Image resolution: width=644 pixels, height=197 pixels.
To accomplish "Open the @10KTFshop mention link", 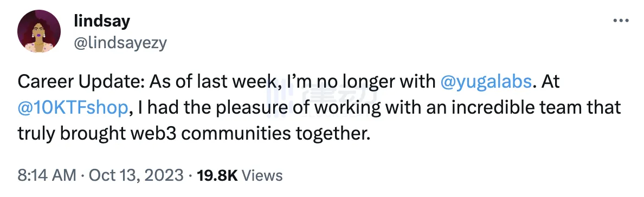I will point(72,108).
